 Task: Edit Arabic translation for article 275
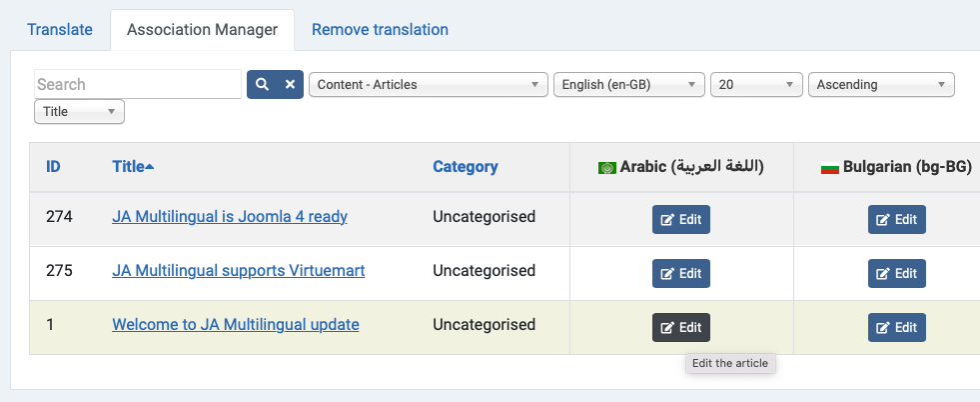pos(681,273)
